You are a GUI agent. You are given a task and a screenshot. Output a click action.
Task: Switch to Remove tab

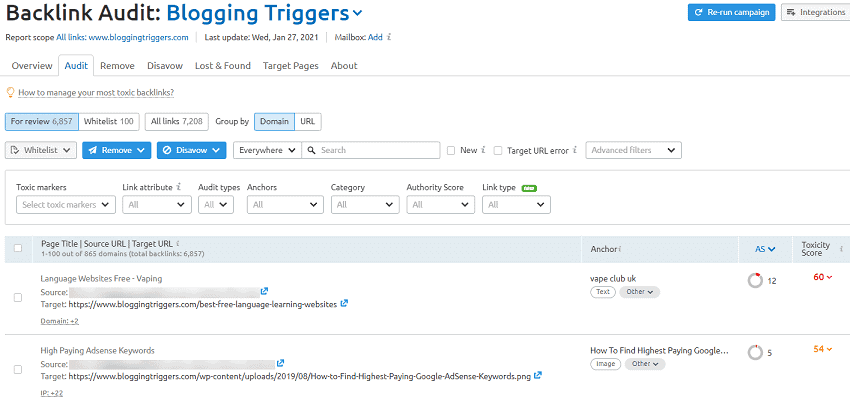[117, 66]
